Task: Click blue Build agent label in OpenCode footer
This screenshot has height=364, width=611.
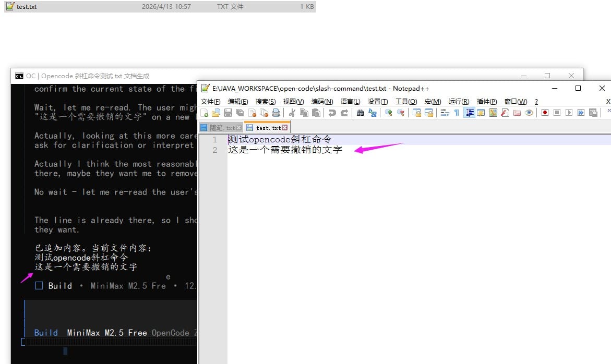Action: (x=46, y=333)
